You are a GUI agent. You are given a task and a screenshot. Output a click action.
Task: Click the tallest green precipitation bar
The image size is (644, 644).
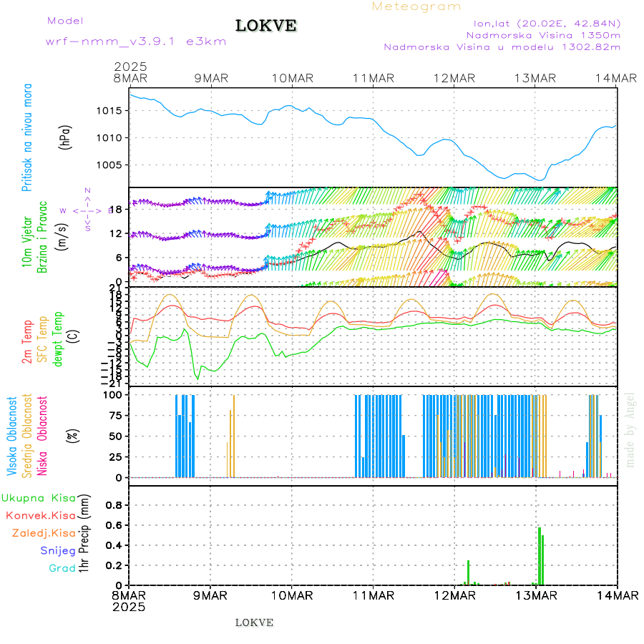(539, 555)
